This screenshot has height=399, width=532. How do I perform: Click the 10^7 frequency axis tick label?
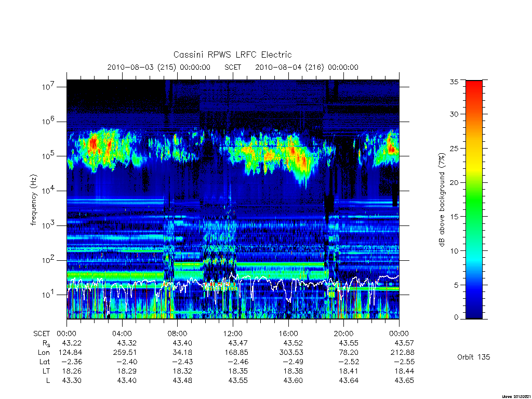coord(49,87)
